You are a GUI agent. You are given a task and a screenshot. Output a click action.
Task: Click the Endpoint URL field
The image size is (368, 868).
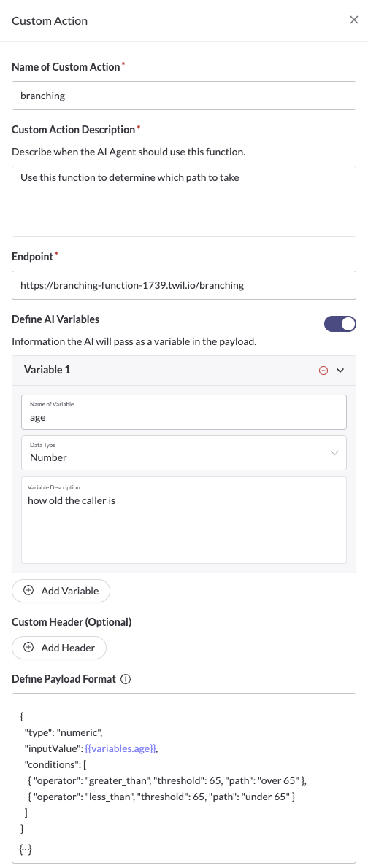coord(184,285)
